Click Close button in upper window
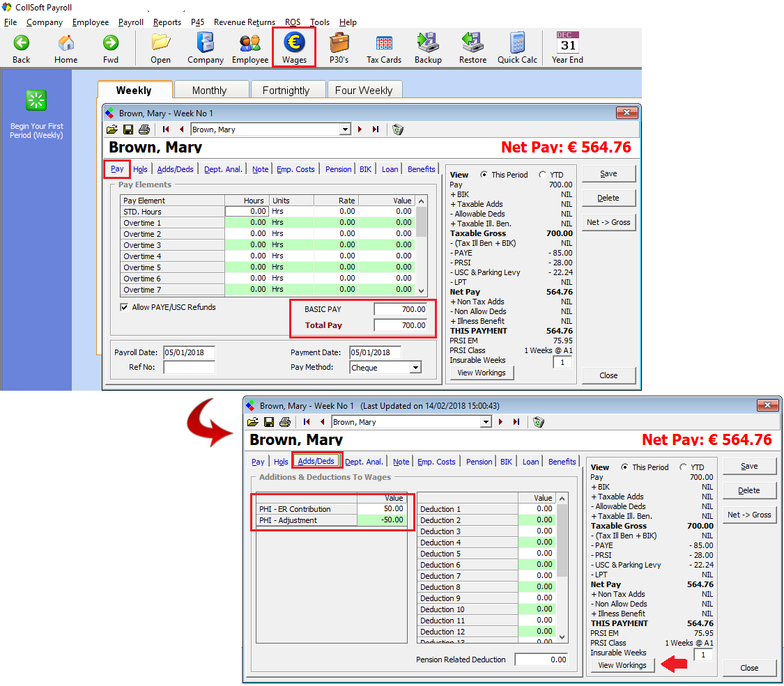Viewport: 784px width, 686px height. (x=608, y=375)
